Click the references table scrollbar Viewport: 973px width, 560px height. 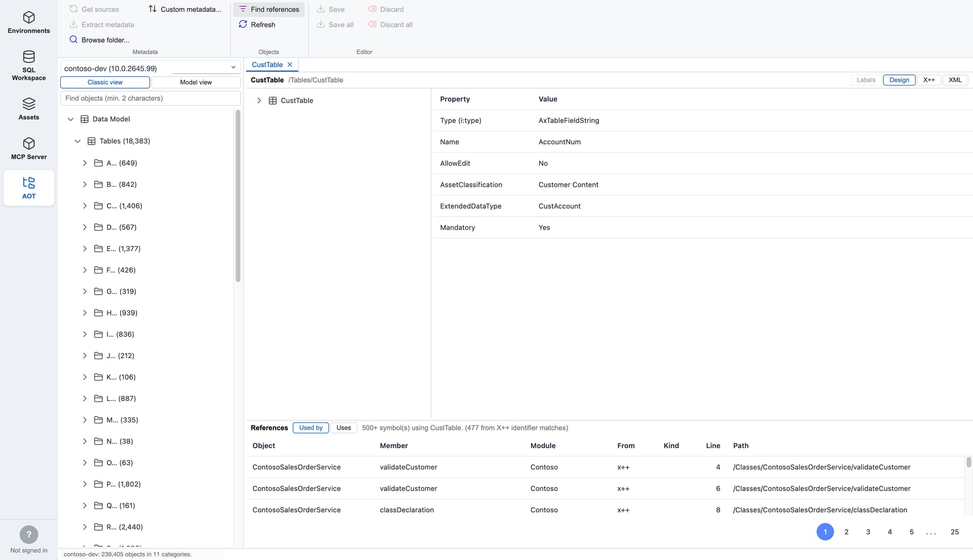pyautogui.click(x=968, y=462)
